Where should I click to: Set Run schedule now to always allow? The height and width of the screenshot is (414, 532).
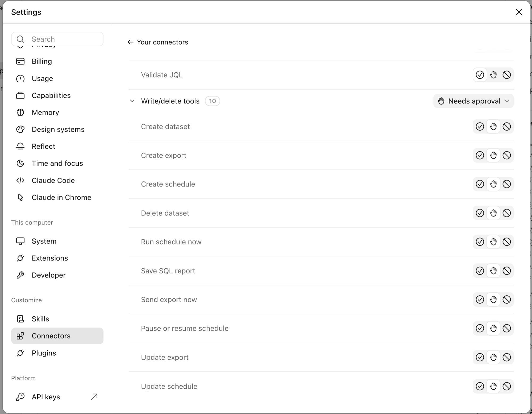(x=480, y=242)
